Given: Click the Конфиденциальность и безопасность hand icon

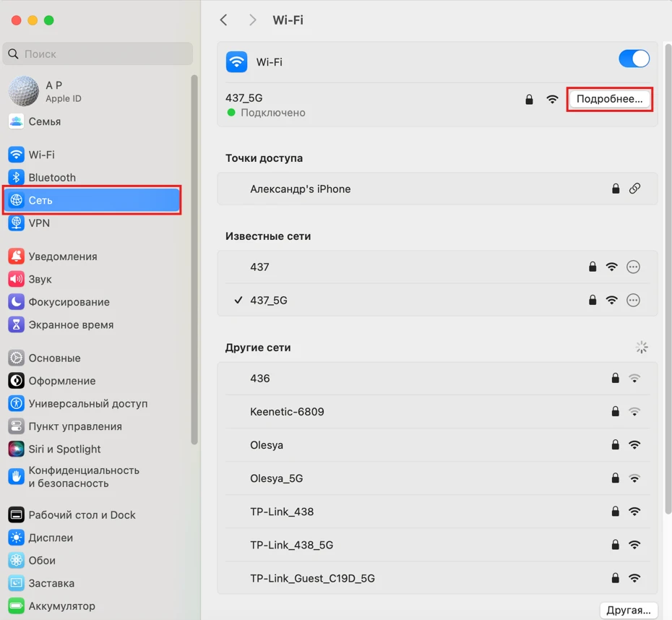Looking at the screenshot, I should coord(17,476).
